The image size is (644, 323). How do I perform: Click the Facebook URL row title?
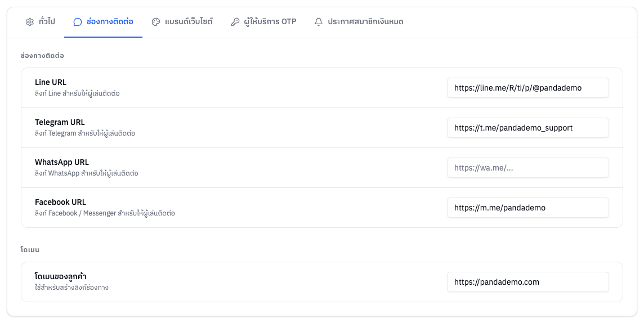tap(60, 202)
